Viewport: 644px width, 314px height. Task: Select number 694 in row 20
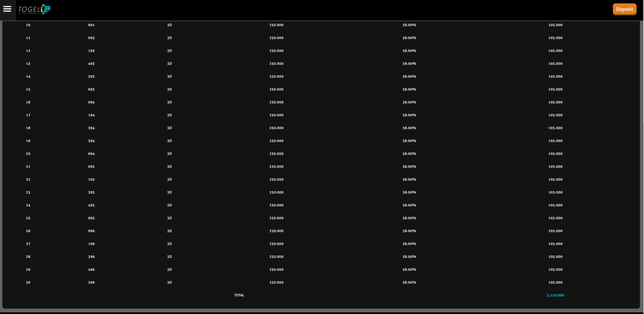pos(91,154)
